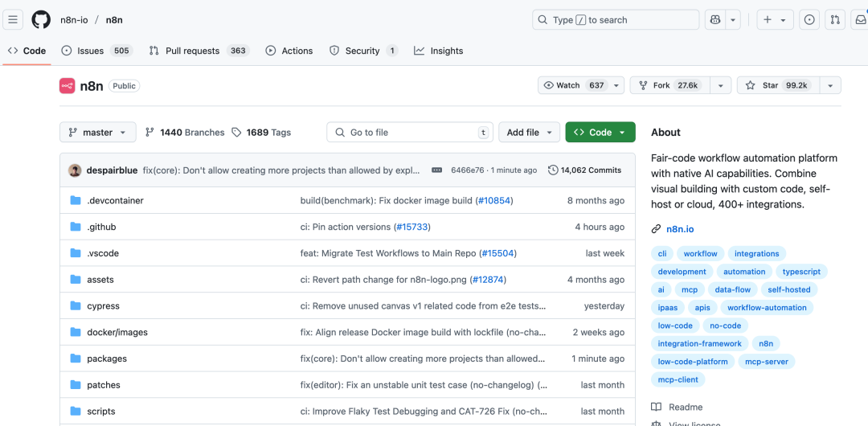Screen dimensions: 868x426
Task: Open pull request link #10854
Action: (x=494, y=200)
